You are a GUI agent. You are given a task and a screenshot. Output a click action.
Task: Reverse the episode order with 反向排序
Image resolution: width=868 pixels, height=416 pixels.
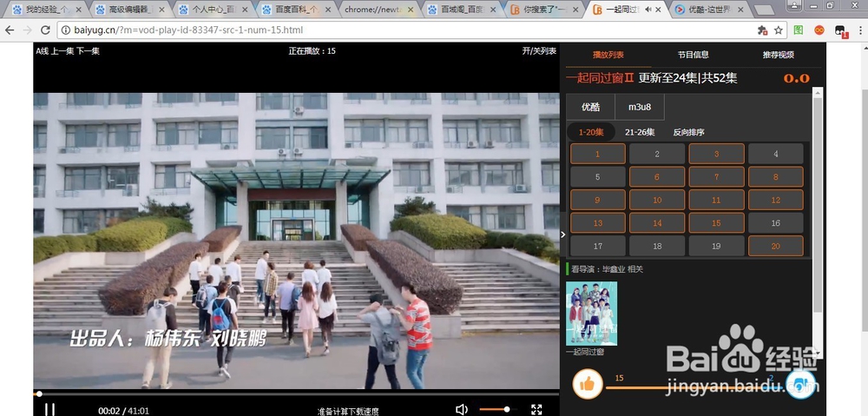pyautogui.click(x=688, y=132)
